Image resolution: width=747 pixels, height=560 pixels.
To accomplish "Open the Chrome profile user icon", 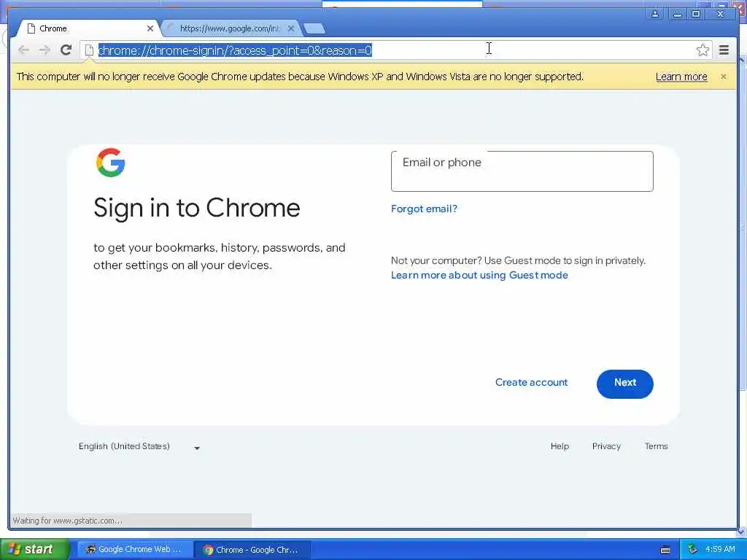I will (655, 14).
